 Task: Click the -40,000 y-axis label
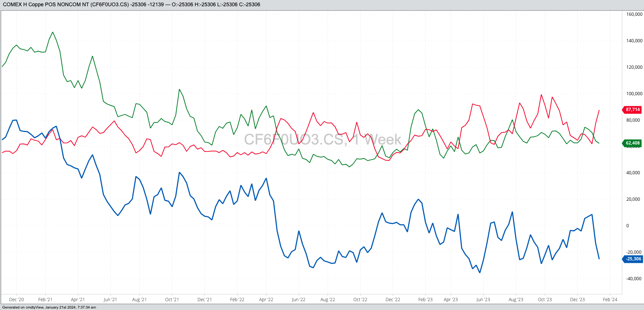[634, 279]
